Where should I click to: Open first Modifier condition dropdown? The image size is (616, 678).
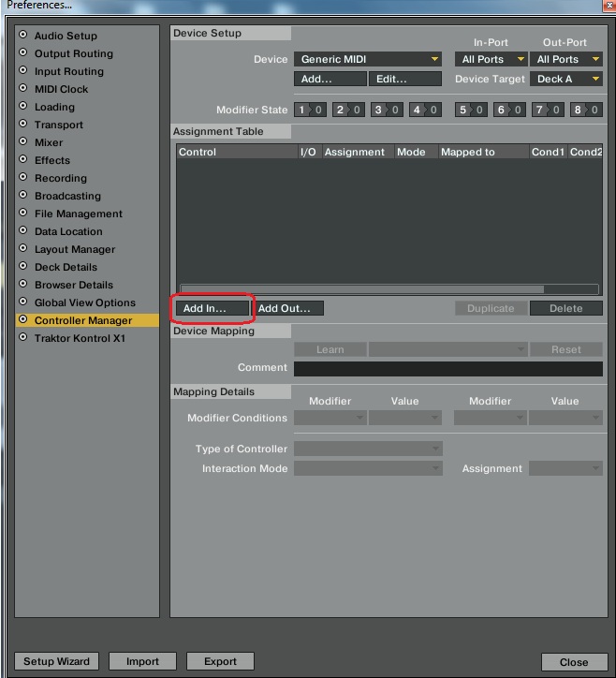pos(330,418)
